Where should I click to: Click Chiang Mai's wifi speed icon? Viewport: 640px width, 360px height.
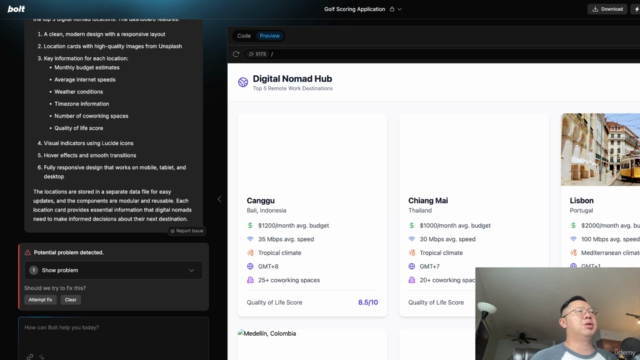click(x=411, y=239)
